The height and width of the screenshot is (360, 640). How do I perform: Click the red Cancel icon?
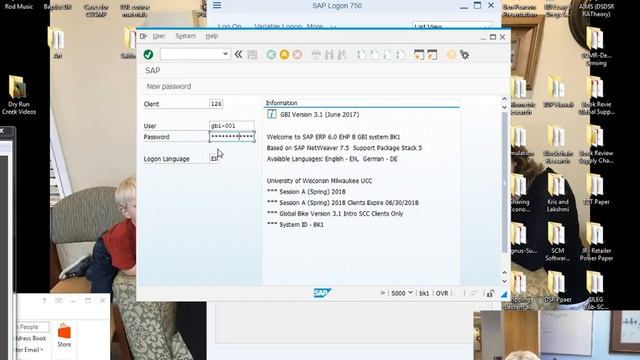click(298, 55)
